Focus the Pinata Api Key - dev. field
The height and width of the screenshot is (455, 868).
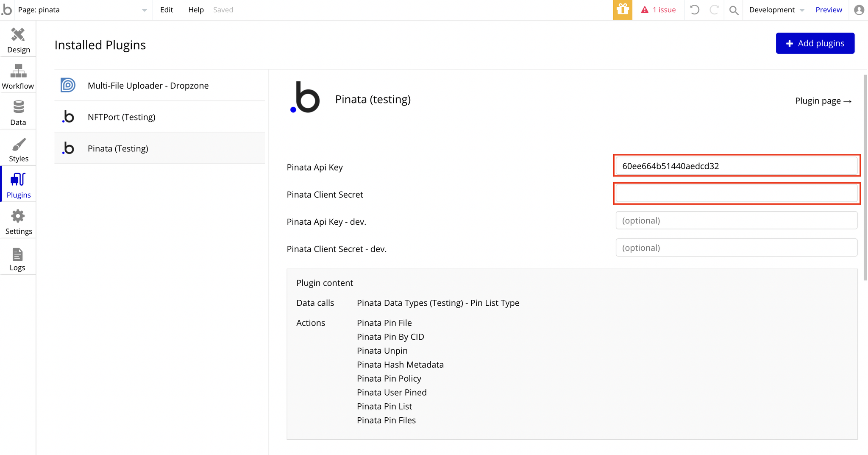coord(736,221)
